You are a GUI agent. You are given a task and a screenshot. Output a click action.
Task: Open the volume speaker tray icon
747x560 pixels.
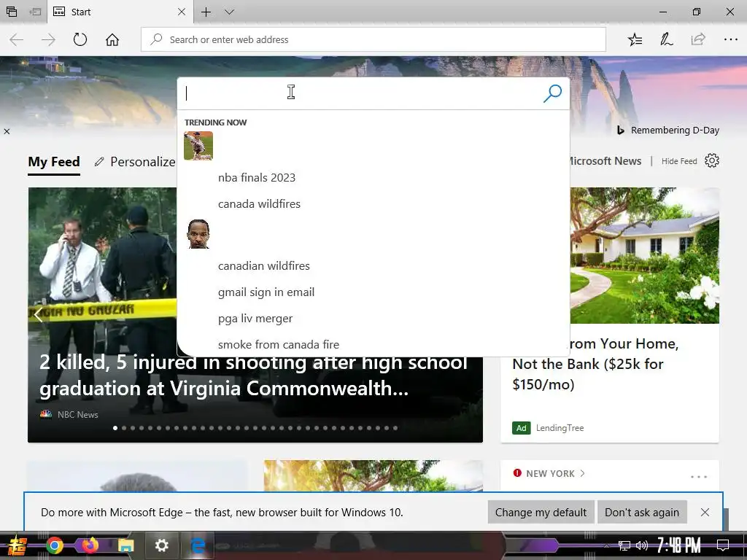(x=642, y=545)
